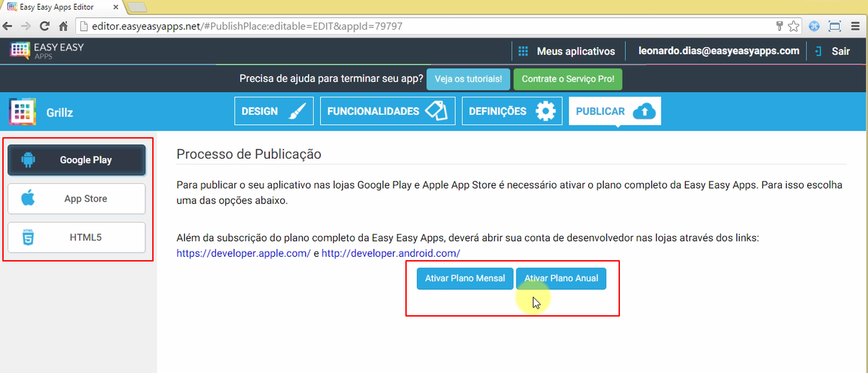Open the blue extension icon in toolbar
This screenshot has width=868, height=373.
[814, 26]
